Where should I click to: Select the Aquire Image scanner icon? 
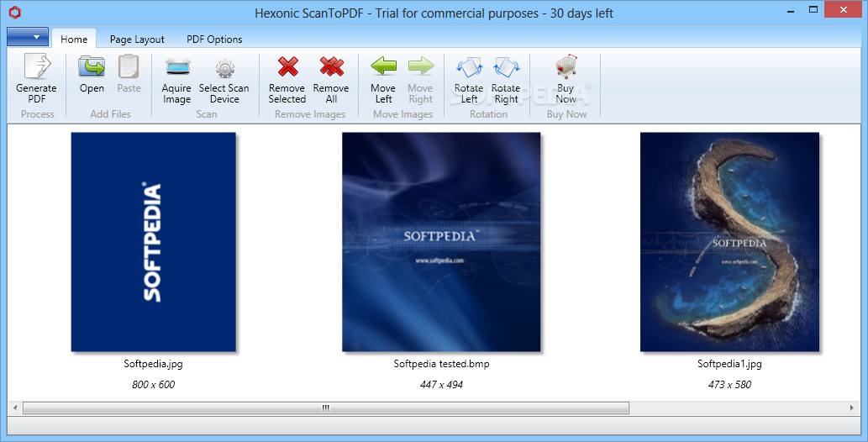click(177, 67)
